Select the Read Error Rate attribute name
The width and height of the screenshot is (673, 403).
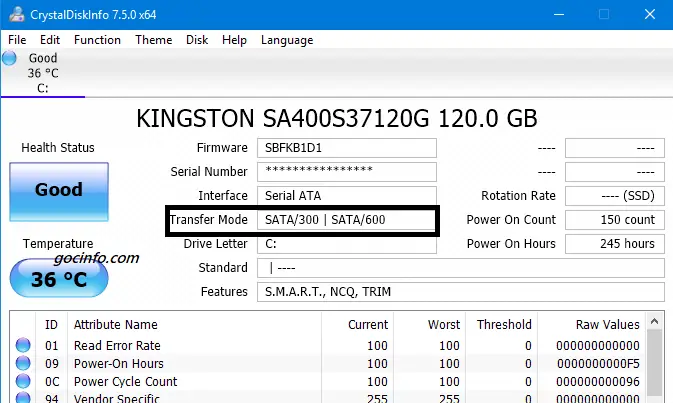point(117,346)
